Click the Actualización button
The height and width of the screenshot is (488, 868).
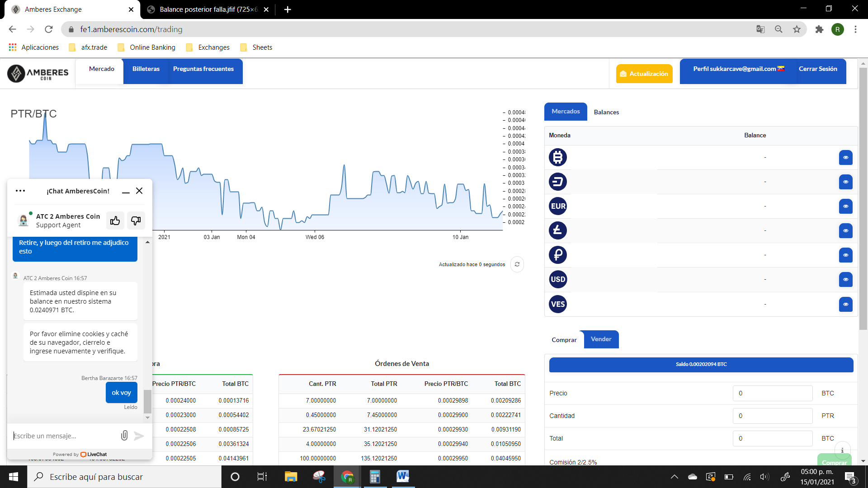pos(644,74)
